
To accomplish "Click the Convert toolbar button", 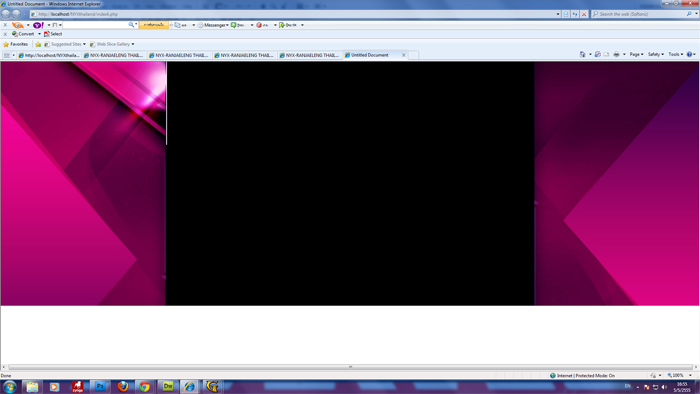I will click(23, 34).
